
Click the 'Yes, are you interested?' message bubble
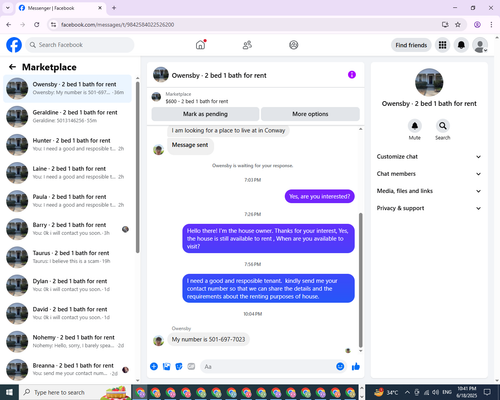(x=319, y=196)
